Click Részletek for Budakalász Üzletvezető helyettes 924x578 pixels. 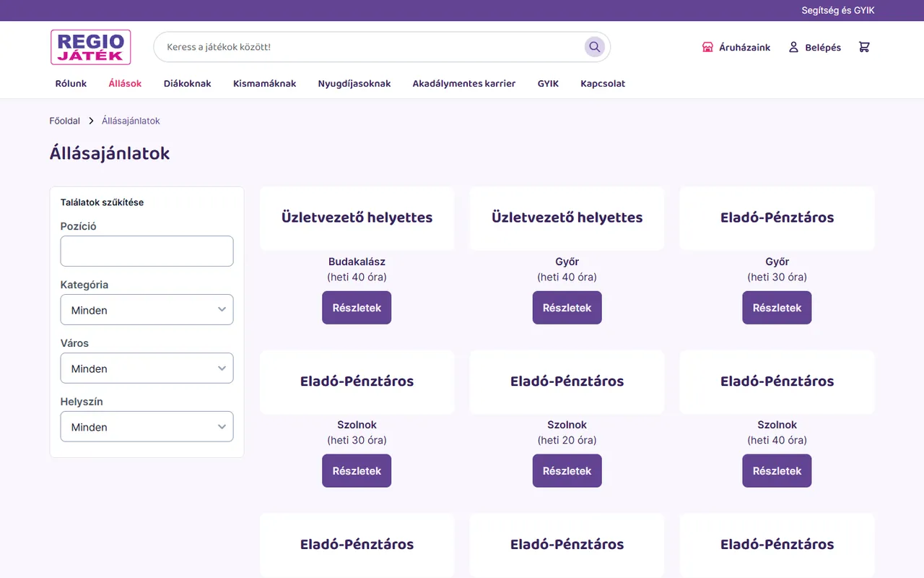click(x=357, y=308)
